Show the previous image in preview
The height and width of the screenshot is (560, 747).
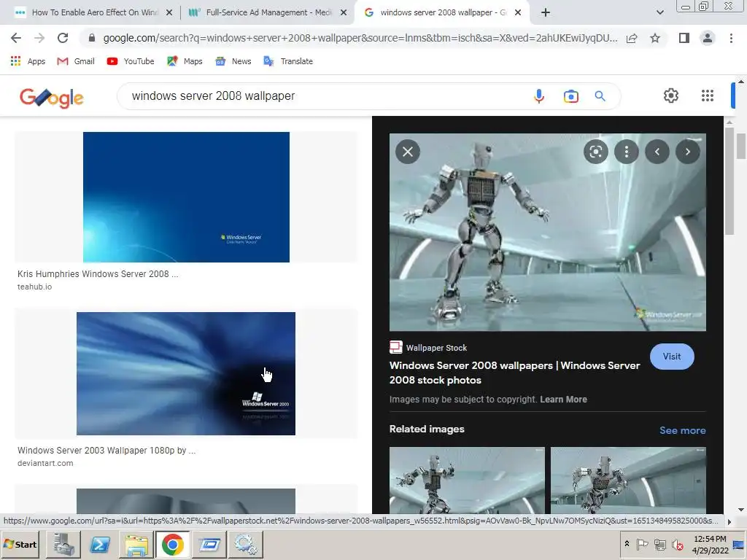(x=657, y=152)
